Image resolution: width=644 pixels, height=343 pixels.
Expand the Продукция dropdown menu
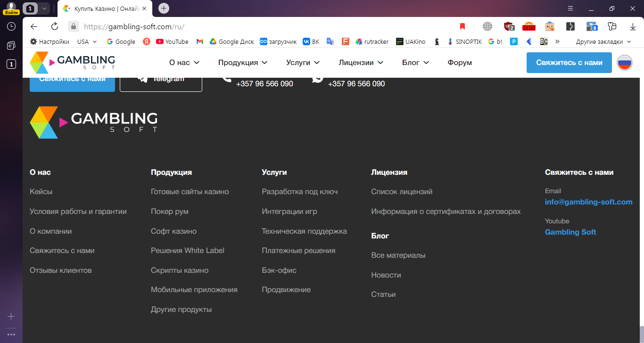[243, 63]
